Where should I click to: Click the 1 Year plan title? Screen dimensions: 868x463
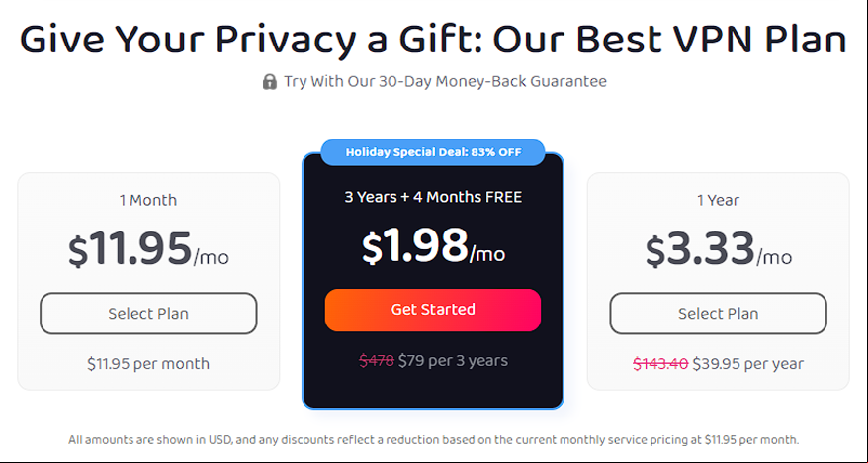click(718, 200)
